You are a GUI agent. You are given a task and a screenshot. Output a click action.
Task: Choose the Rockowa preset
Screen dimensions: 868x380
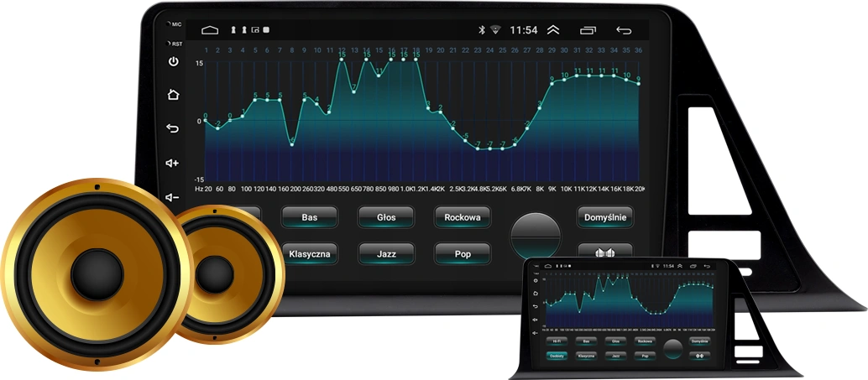point(463,217)
